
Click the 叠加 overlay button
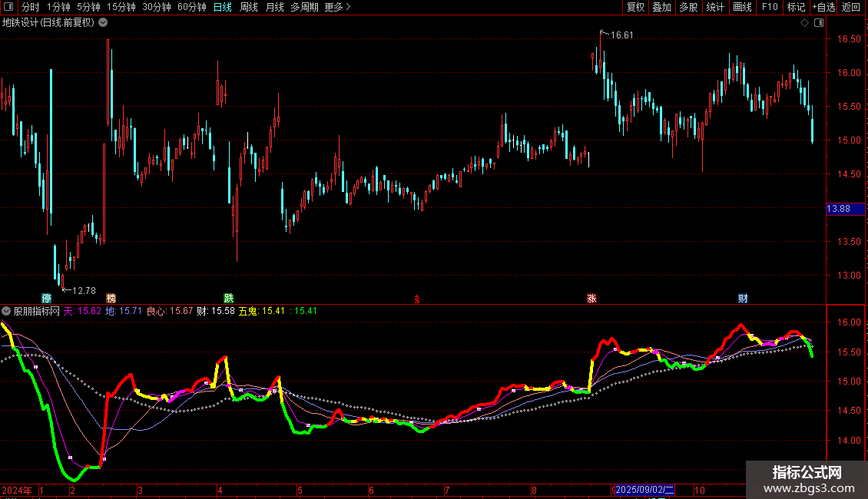pyautogui.click(x=661, y=7)
